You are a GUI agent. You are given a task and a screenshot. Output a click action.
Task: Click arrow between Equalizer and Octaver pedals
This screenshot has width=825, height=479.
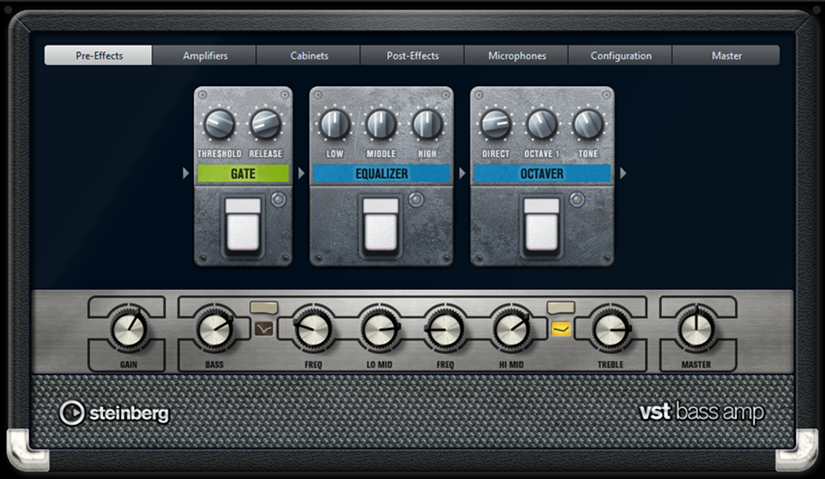point(462,173)
